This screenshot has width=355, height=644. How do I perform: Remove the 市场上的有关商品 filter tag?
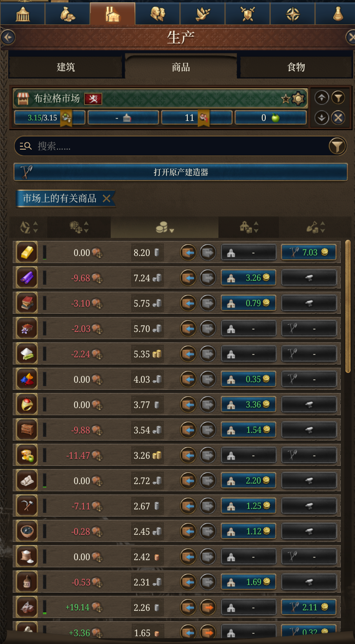[x=106, y=198]
